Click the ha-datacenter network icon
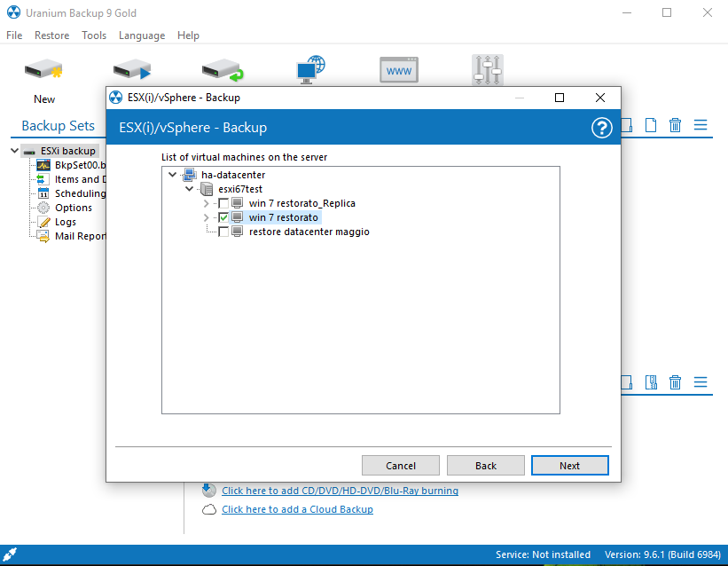 (x=190, y=175)
